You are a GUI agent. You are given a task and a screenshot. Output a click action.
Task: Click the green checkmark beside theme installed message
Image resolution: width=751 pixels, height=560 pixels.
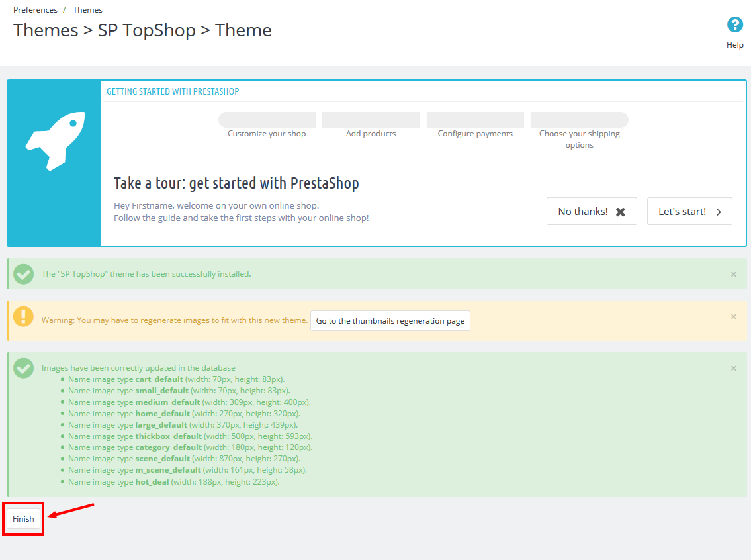coord(23,274)
